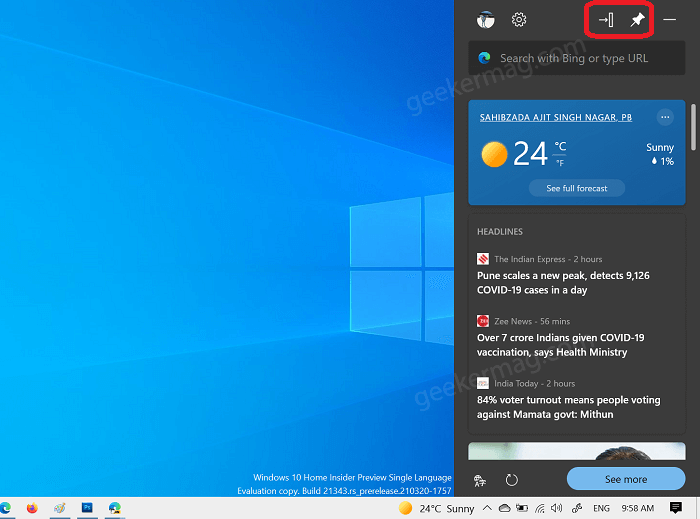This screenshot has height=519, width=700.
Task: Click the Search with Bing or type URL box
Action: click(576, 58)
